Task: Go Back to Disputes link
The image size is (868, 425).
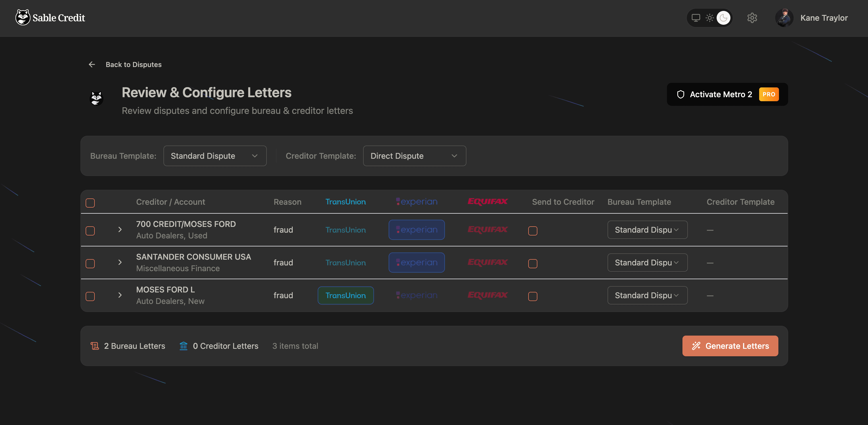Action: [134, 64]
